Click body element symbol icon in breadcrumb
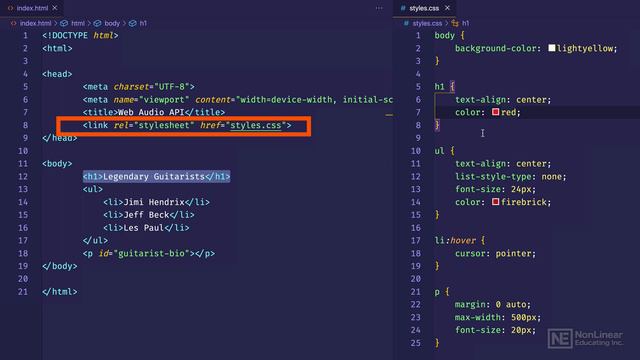 tap(98, 23)
